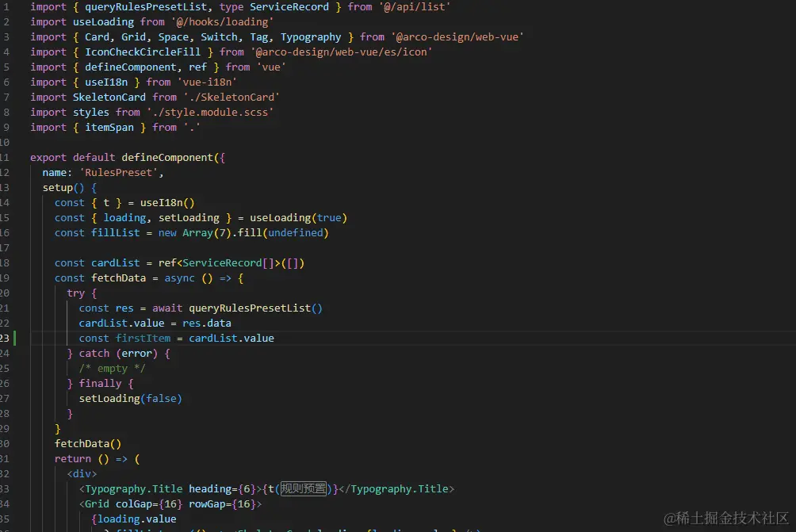
Task: Click the fetchData() invocation on line 30
Action: point(88,444)
